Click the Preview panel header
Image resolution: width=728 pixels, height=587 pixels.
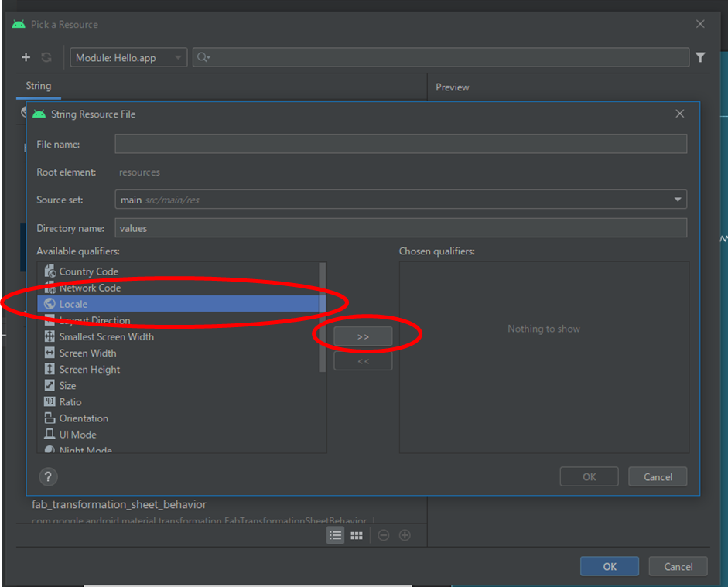click(x=453, y=87)
